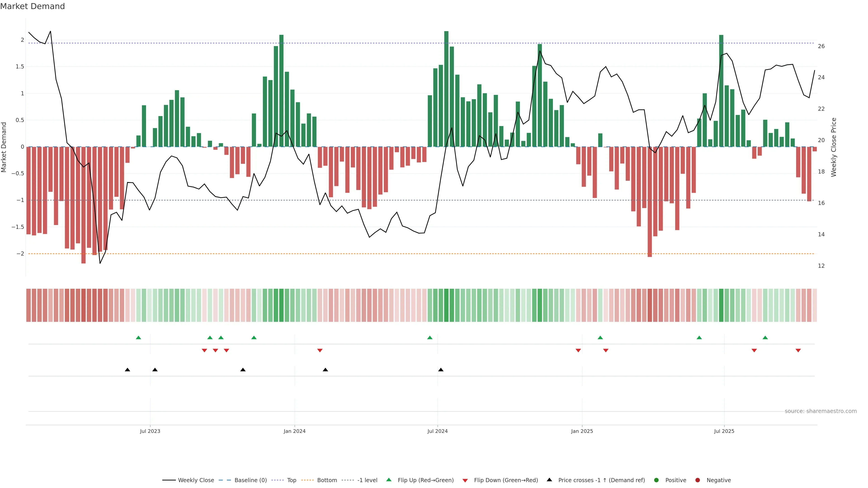Toggle the Bottom legend entry
This screenshot has width=868, height=488.
click(327, 480)
